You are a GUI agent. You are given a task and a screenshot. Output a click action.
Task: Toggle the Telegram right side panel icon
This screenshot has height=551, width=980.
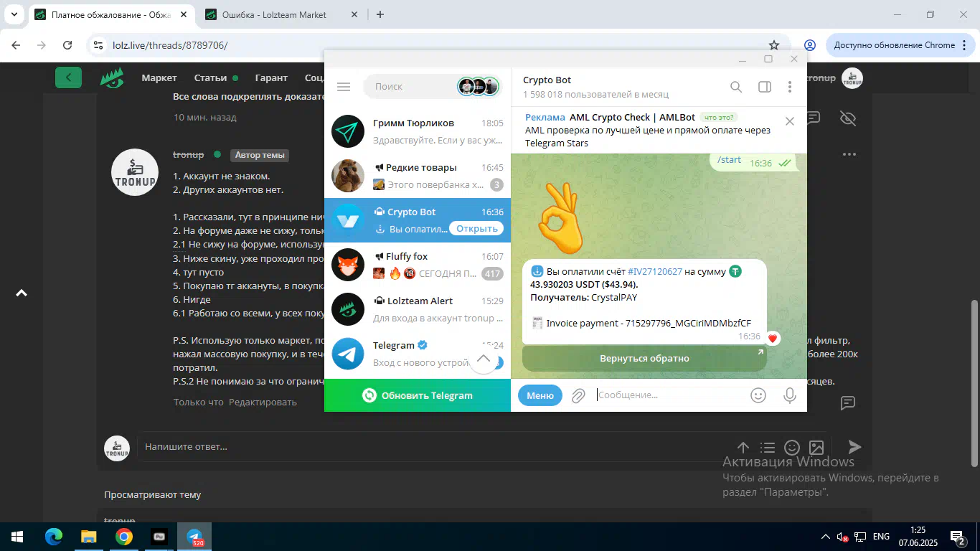[x=765, y=87]
